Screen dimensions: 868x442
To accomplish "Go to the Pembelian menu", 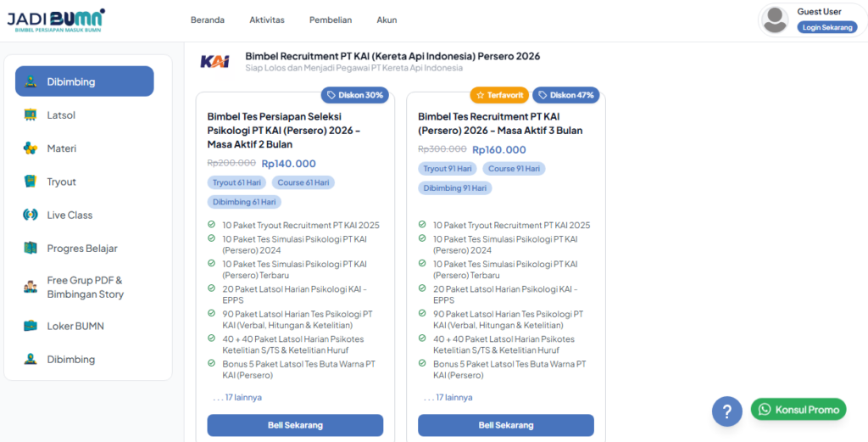I will [x=331, y=20].
